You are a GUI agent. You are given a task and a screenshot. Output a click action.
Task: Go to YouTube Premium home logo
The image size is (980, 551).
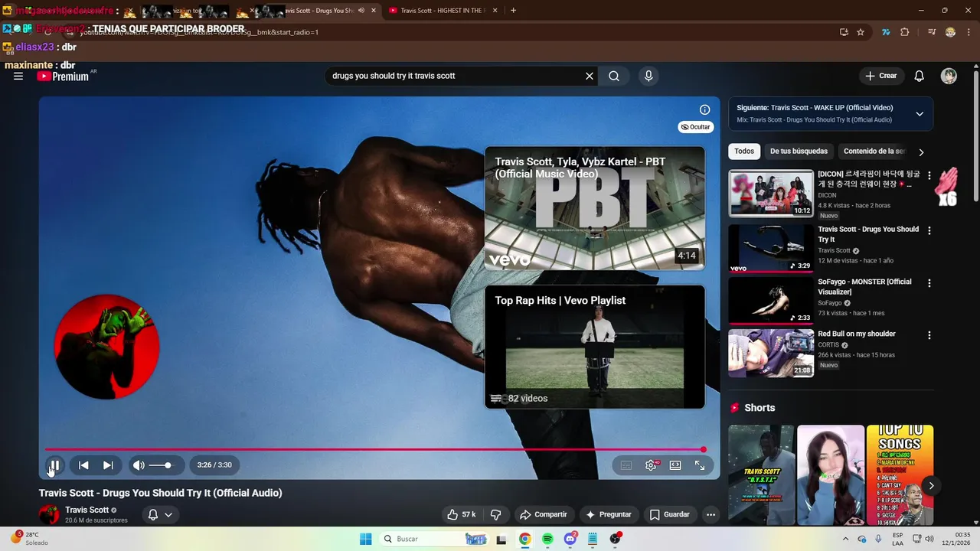tap(63, 77)
